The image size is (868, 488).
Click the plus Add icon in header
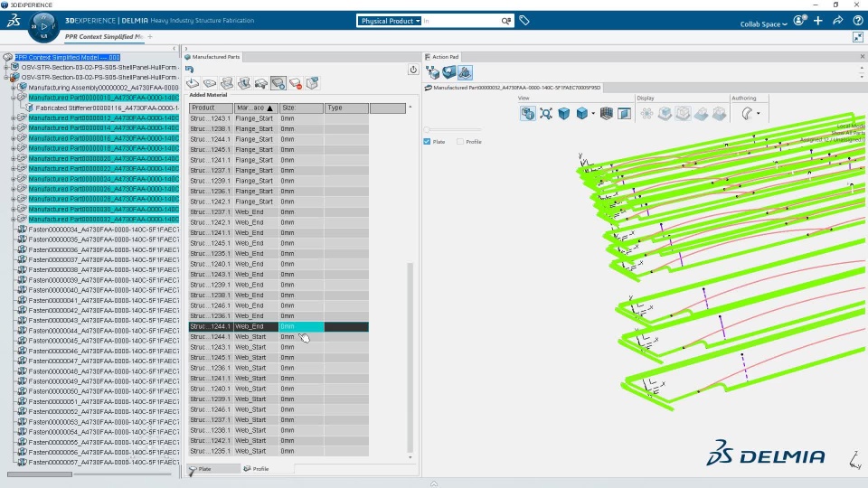(818, 21)
